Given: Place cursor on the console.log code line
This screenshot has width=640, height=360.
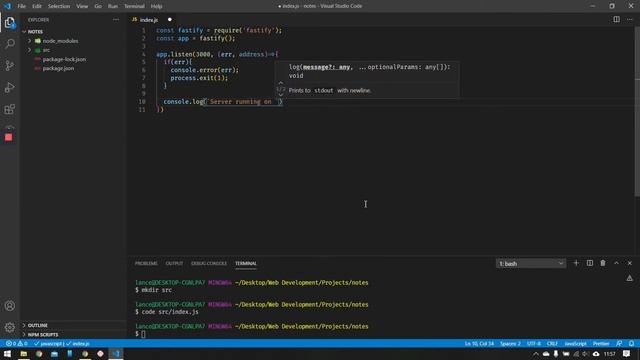Looking at the screenshot, I should tap(222, 102).
